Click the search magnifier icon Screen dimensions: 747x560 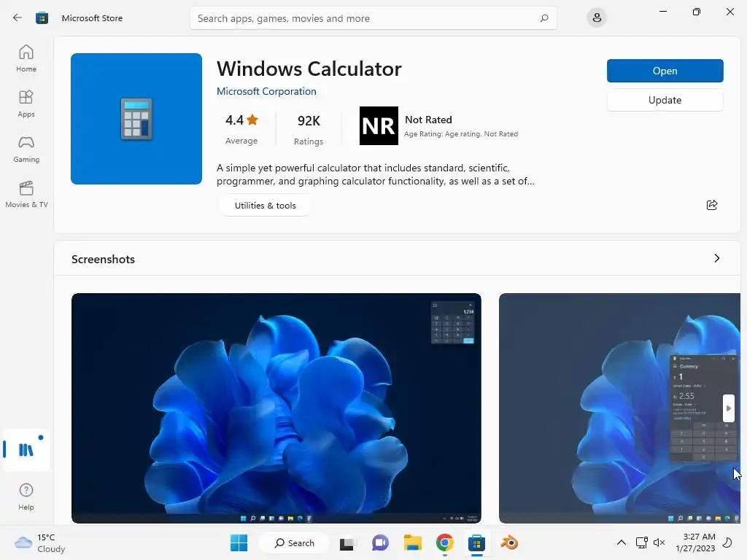tap(544, 18)
